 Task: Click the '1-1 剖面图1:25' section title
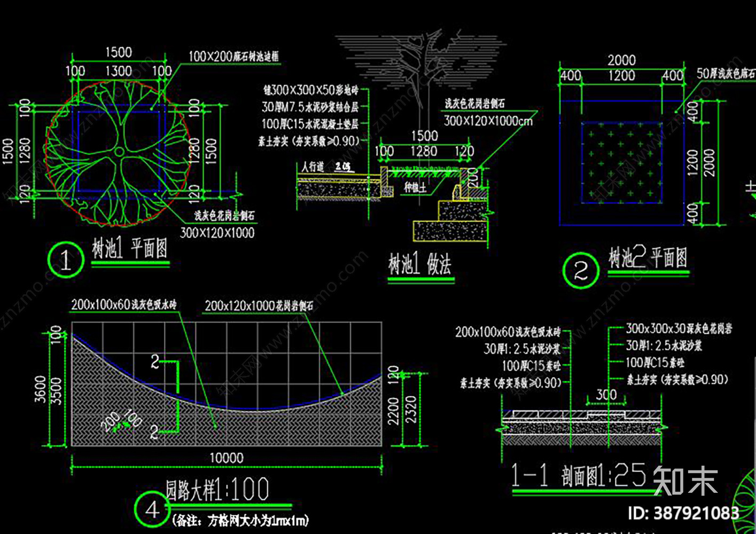click(579, 475)
